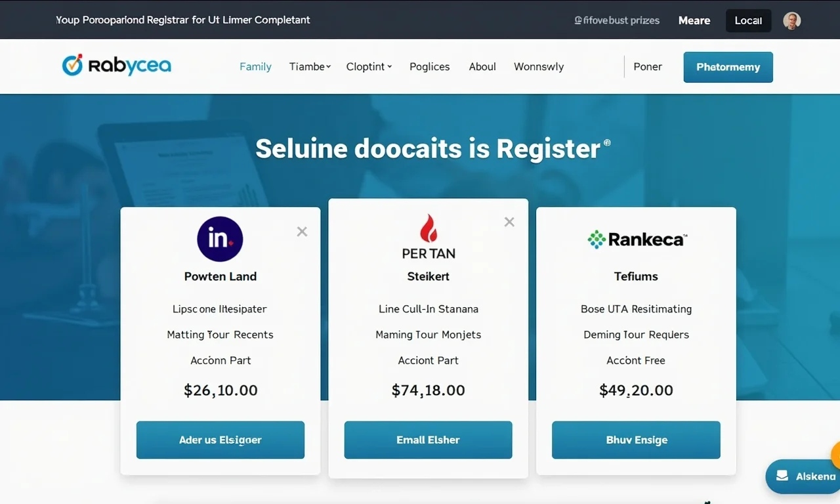Image resolution: width=840 pixels, height=504 pixels.
Task: Click the 'fifove bust prizes' globe icon
Action: coord(579,20)
